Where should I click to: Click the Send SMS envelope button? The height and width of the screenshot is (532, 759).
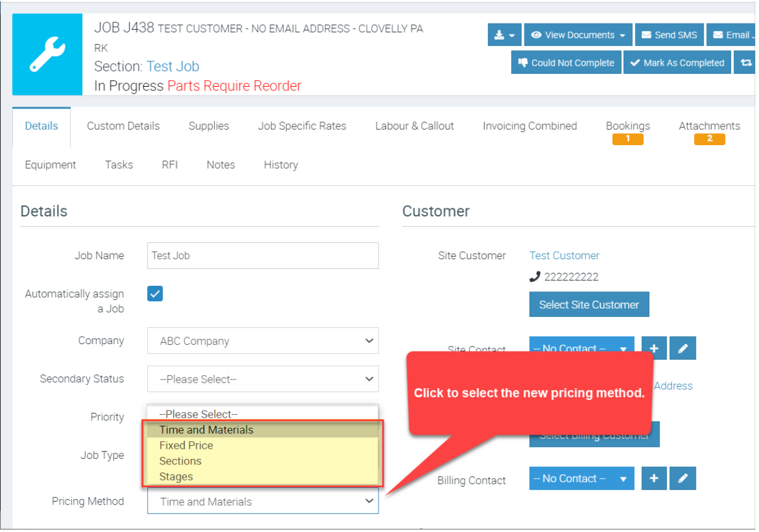[669, 35]
